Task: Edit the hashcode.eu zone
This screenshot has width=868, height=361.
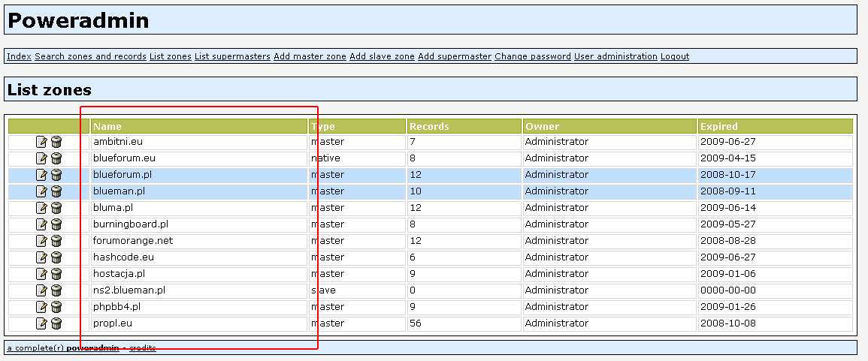Action: 41,257
